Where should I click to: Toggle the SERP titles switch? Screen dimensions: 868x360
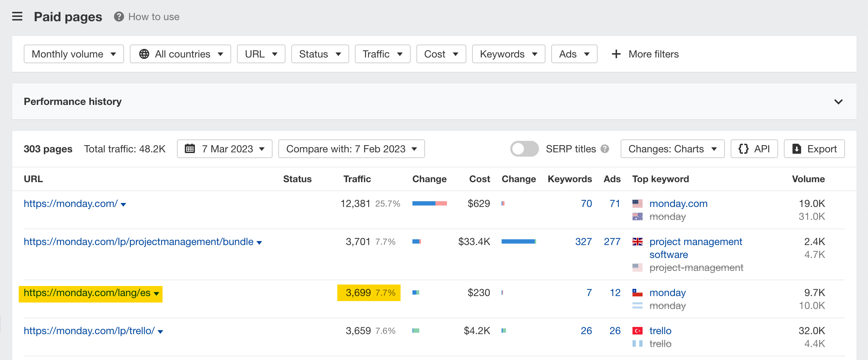[524, 149]
